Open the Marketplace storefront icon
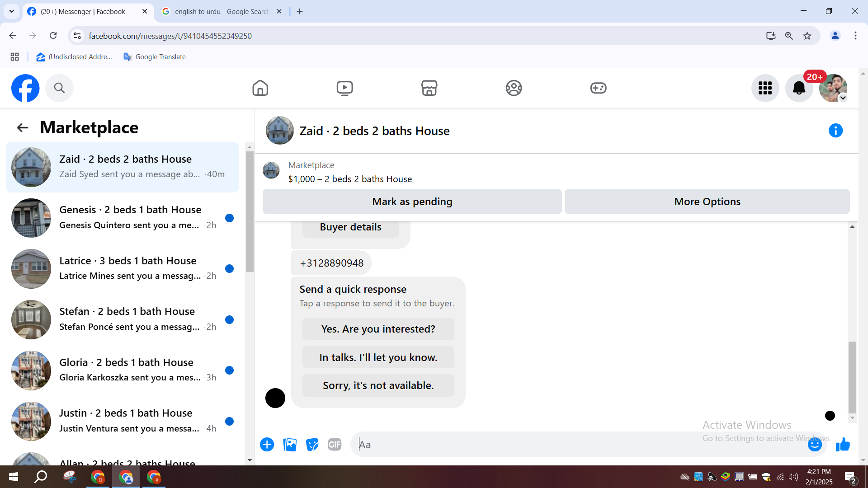This screenshot has height=488, width=868. 429,88
